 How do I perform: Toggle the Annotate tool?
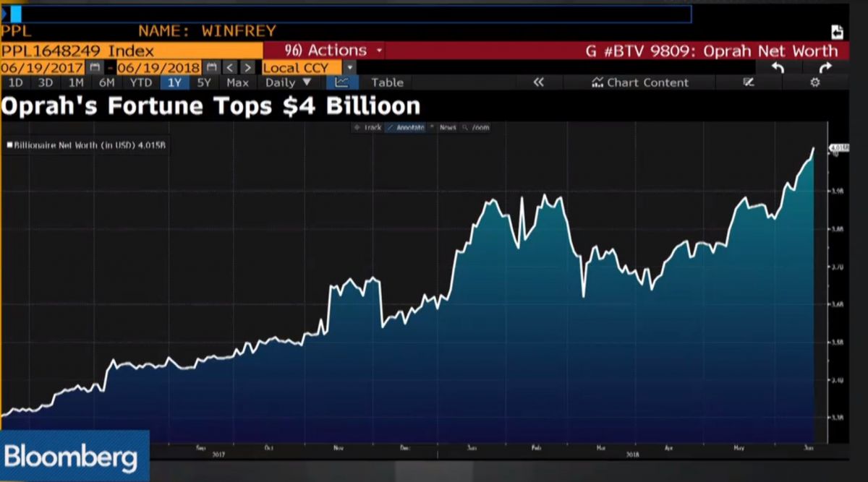406,127
